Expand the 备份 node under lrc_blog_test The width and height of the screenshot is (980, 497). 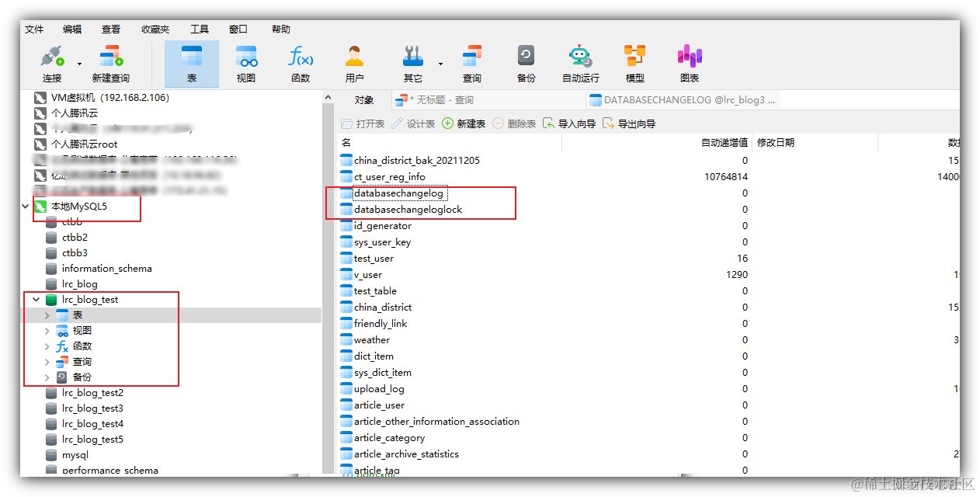(x=47, y=377)
